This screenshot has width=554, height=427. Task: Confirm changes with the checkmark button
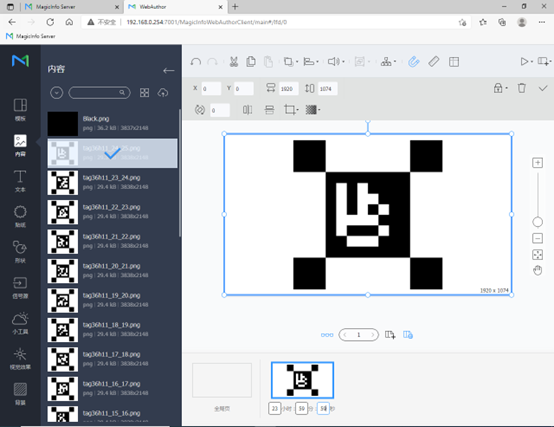tap(543, 88)
